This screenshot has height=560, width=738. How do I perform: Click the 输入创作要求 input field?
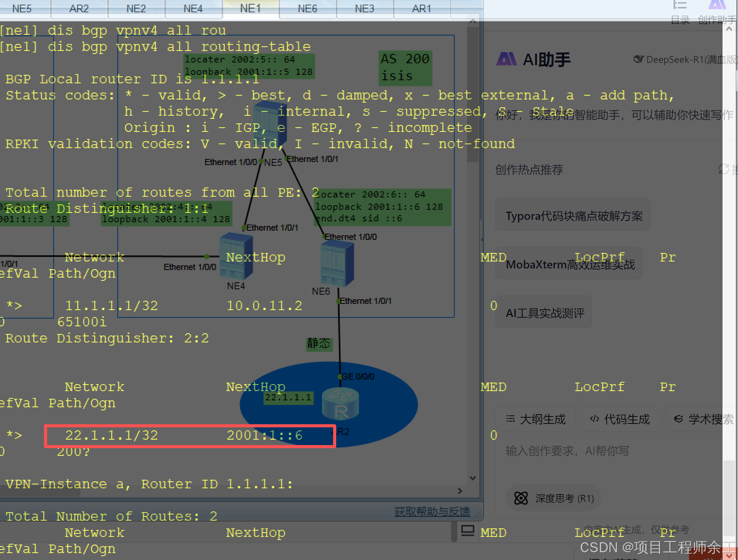[614, 450]
